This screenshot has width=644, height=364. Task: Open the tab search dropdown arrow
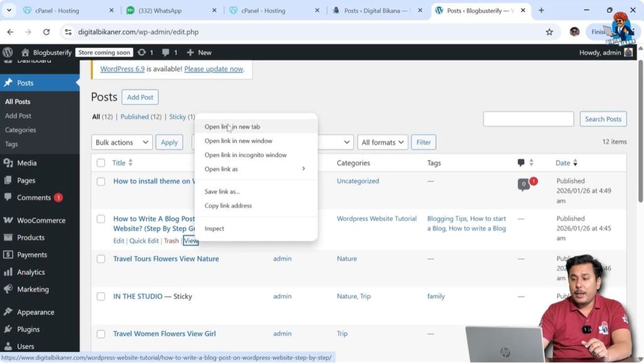click(x=9, y=10)
